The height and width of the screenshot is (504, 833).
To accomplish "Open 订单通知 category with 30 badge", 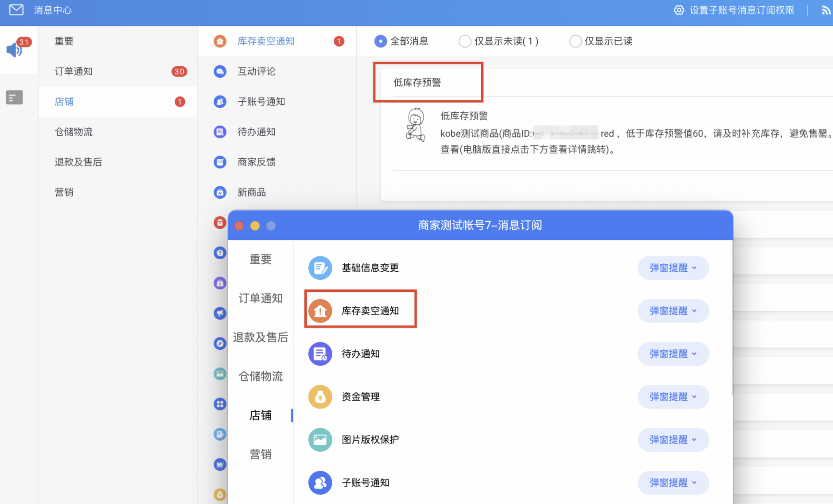I will (x=118, y=72).
